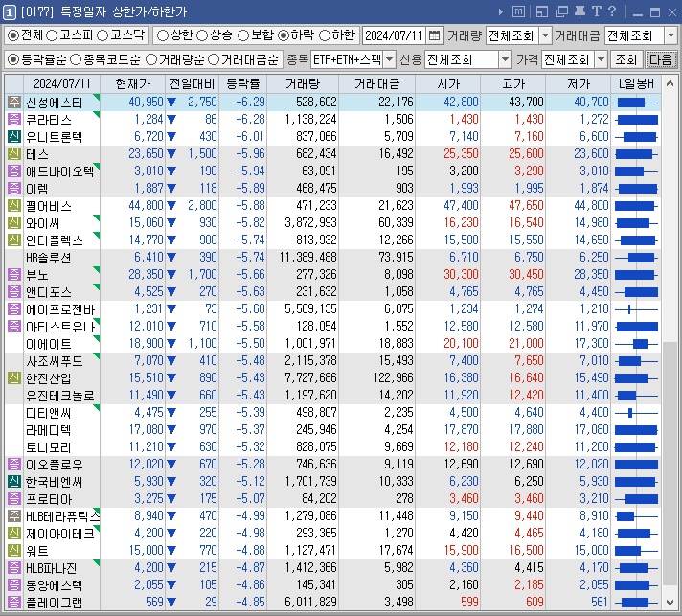Click the 조회 search button
The height and width of the screenshot is (616, 682).
pyautogui.click(x=626, y=59)
